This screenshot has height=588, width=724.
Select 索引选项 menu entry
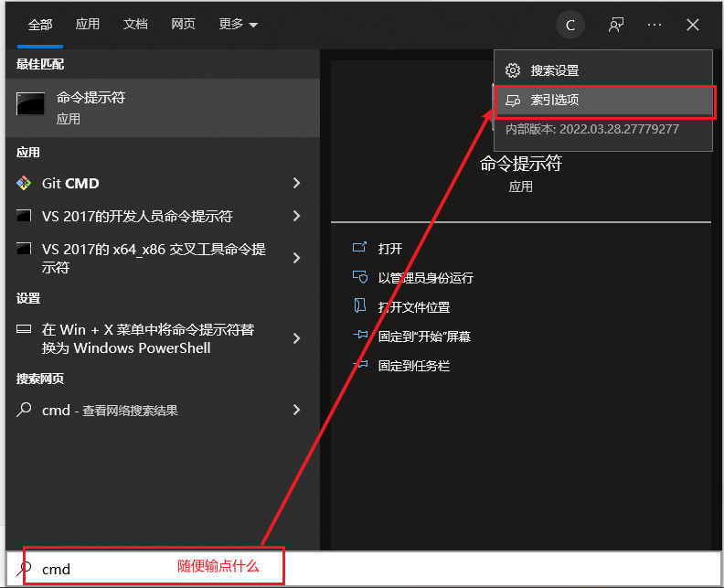click(x=603, y=100)
